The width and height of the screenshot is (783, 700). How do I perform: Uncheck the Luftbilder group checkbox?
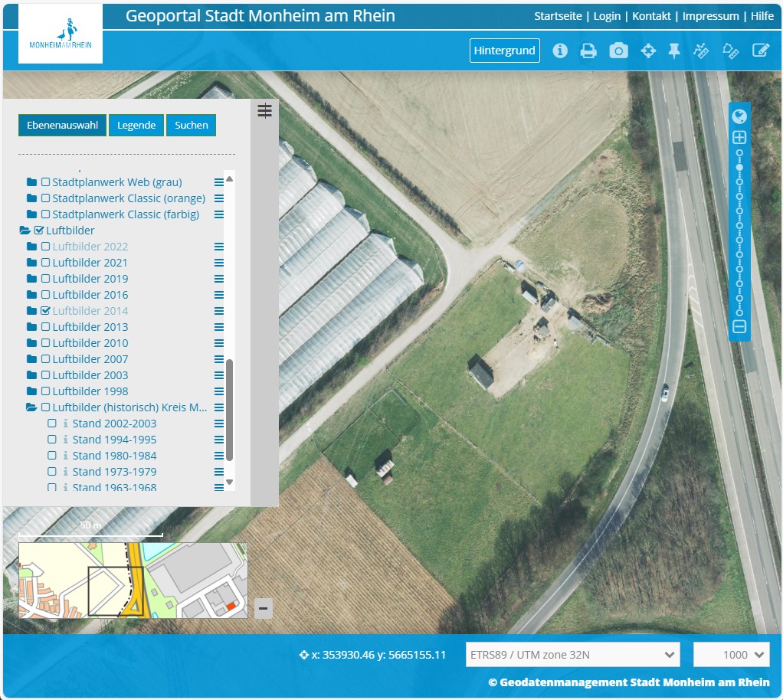[39, 231]
